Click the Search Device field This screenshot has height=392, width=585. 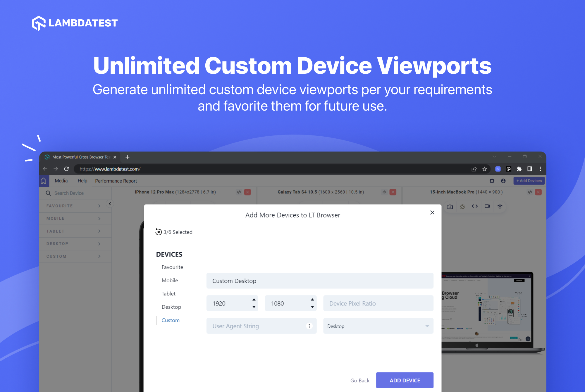(75, 193)
